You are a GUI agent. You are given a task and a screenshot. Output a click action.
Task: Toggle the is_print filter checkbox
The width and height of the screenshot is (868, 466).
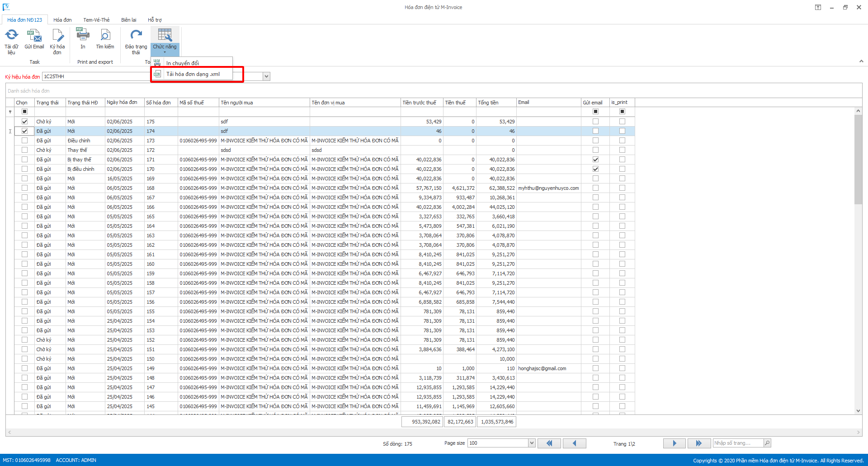point(622,112)
